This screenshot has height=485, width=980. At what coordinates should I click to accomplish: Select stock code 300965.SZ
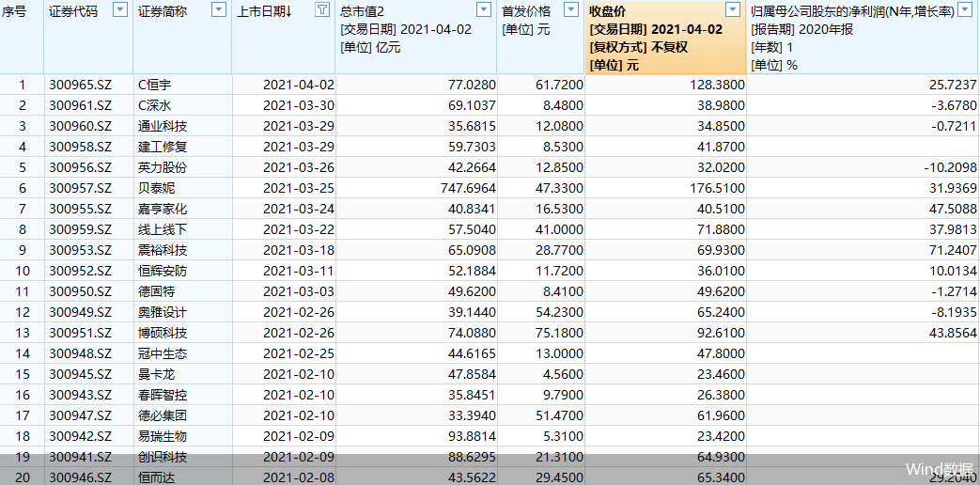(81, 85)
